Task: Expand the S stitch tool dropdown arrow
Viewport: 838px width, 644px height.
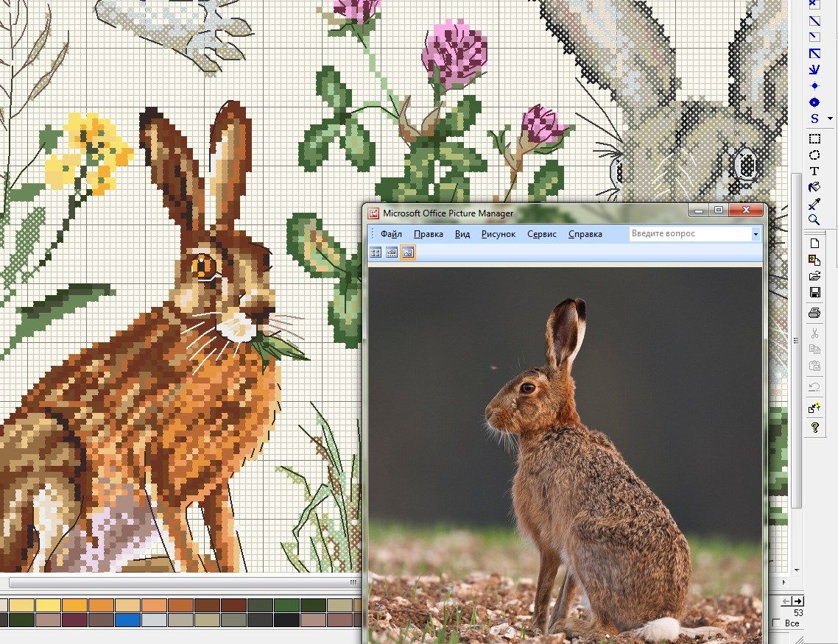Action: click(x=830, y=118)
